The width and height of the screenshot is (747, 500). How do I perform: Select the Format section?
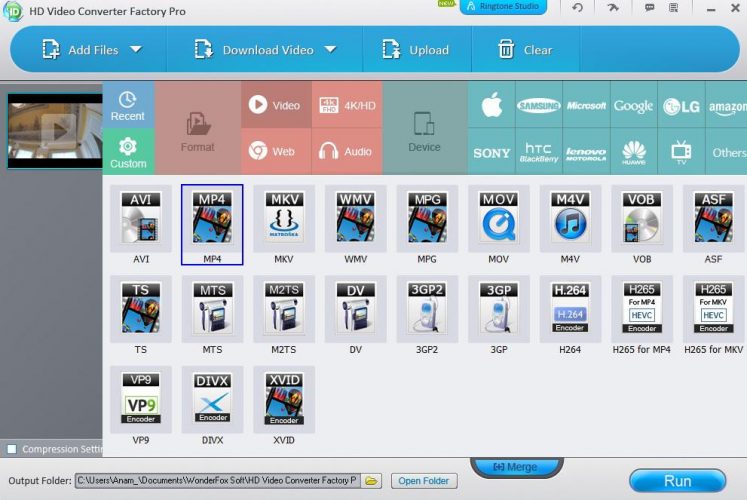(x=198, y=128)
